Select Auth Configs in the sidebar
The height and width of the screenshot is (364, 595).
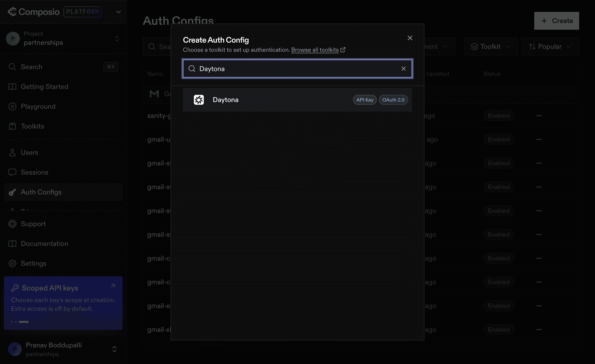pos(63,192)
